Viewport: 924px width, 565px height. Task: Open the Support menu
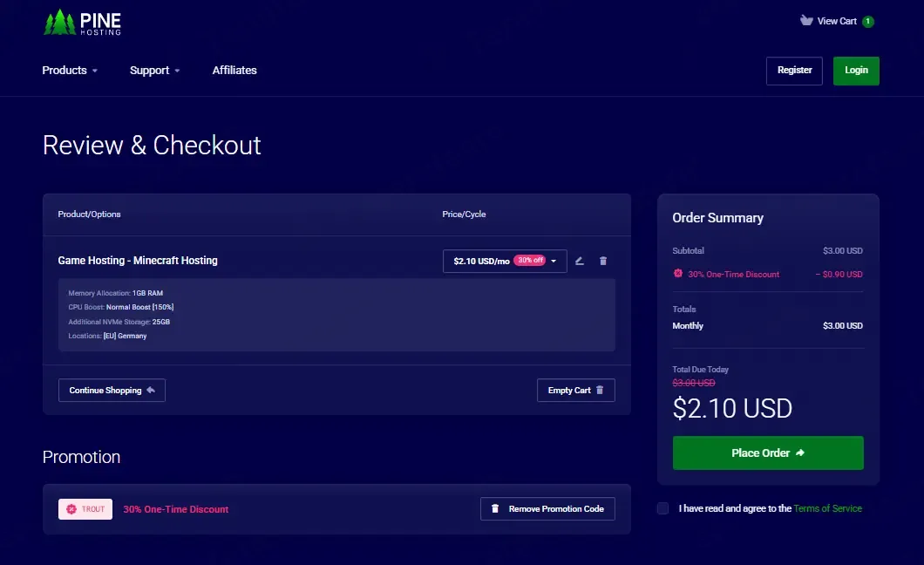[154, 70]
